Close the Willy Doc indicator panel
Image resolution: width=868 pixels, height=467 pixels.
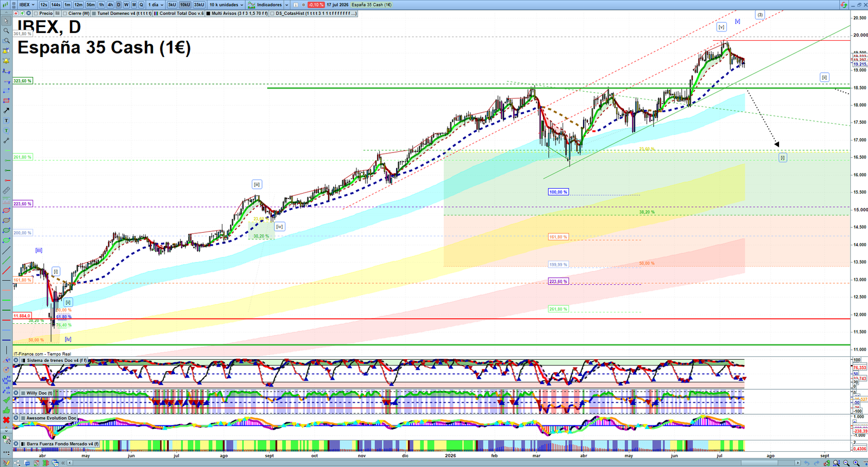tap(16, 393)
